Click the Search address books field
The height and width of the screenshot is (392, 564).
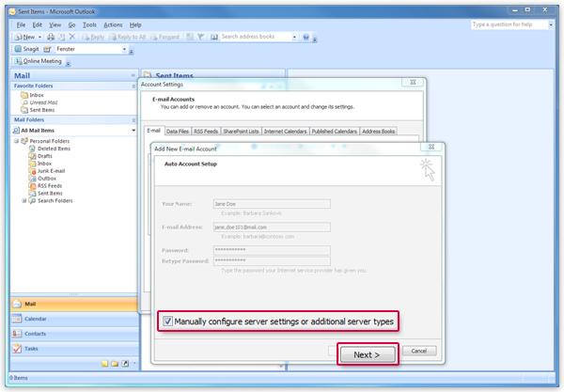(256, 37)
